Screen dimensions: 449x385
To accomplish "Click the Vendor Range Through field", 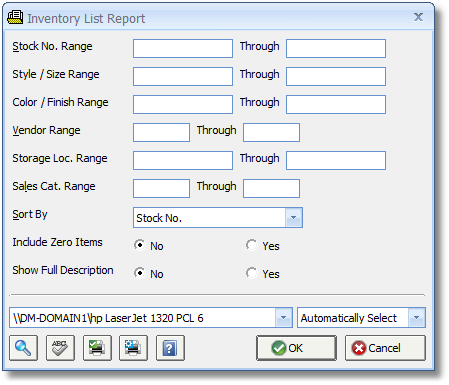I will tap(271, 133).
